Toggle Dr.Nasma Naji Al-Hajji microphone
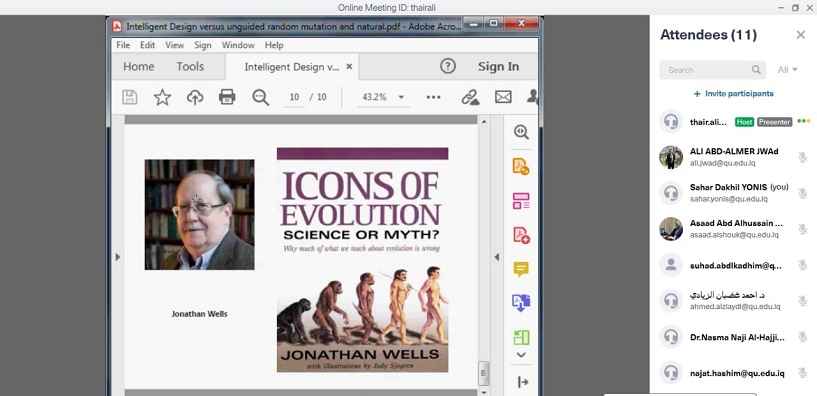Viewport: 817px width, 396px height. (x=802, y=337)
